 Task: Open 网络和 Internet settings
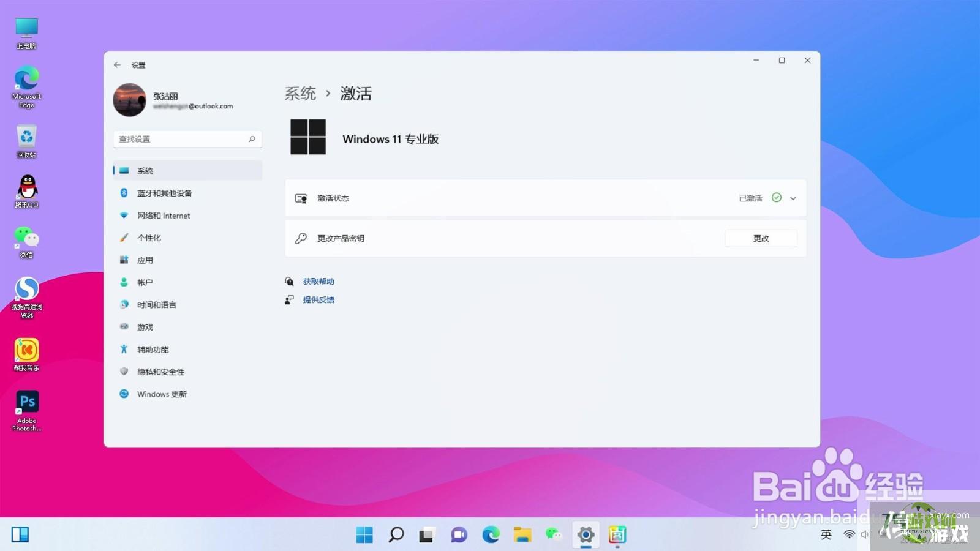[x=187, y=216]
